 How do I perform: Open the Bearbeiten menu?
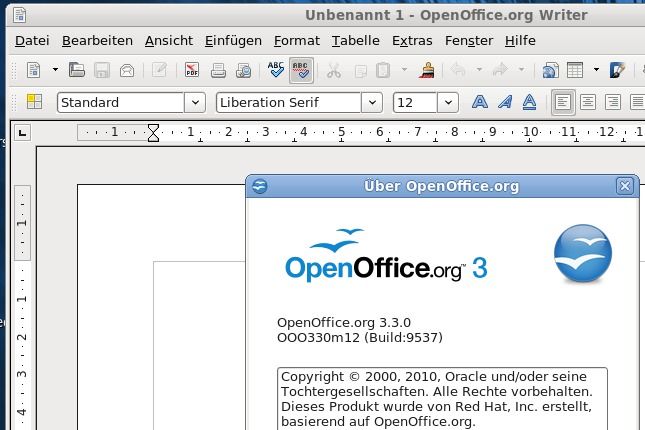[97, 41]
